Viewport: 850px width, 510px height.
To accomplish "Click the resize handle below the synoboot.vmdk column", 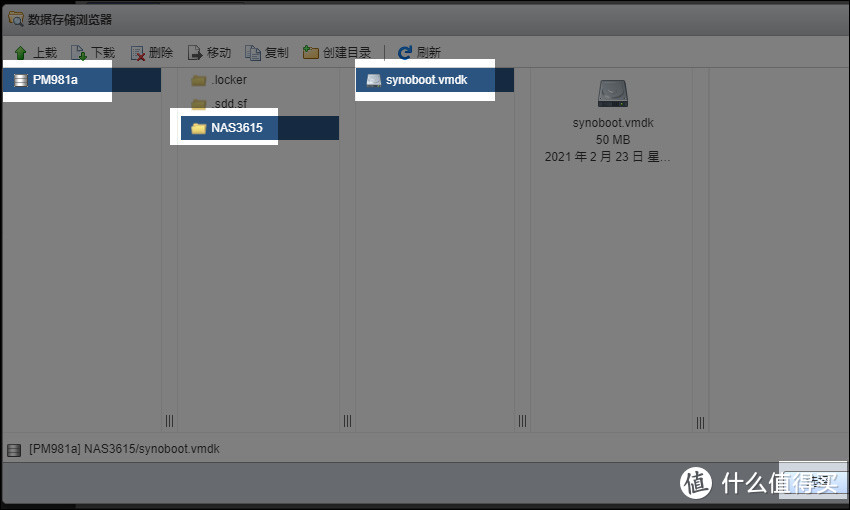I will (522, 421).
